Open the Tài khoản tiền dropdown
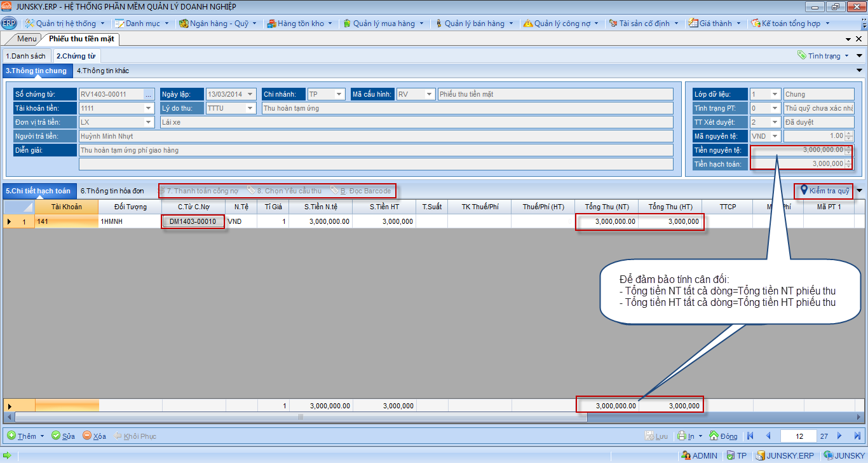Viewport: 868px width, 463px height. pyautogui.click(x=149, y=108)
